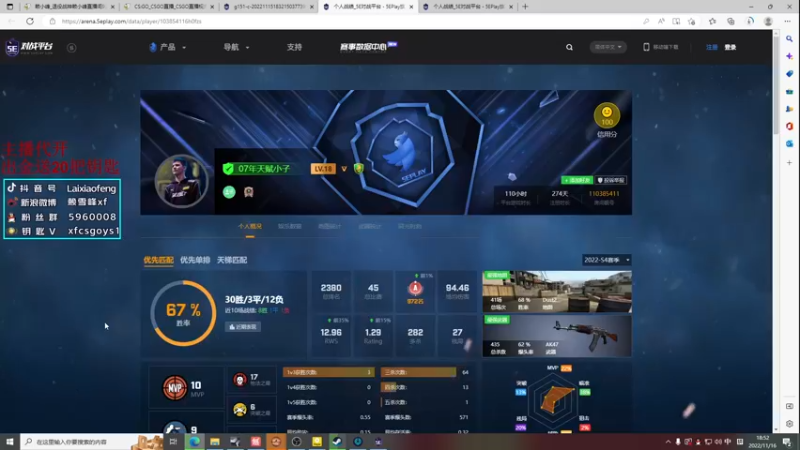The width and height of the screenshot is (800, 450).
Task: Switch to 优先单排 priority solo tab
Action: pyautogui.click(x=195, y=260)
